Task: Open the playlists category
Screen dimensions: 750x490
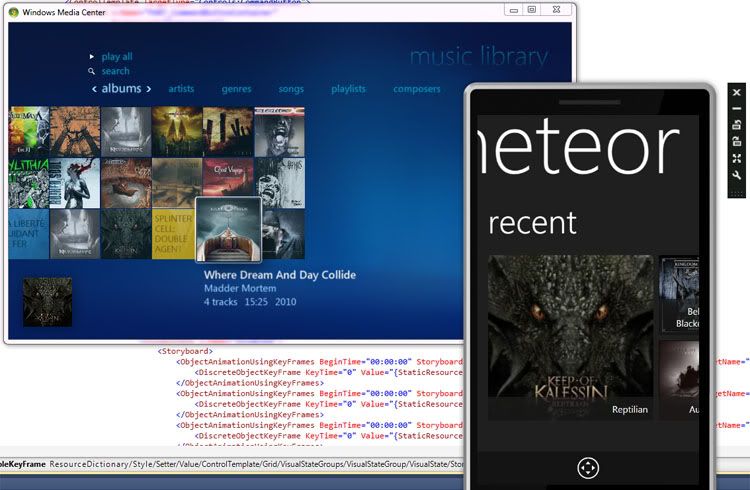Action: [x=348, y=89]
